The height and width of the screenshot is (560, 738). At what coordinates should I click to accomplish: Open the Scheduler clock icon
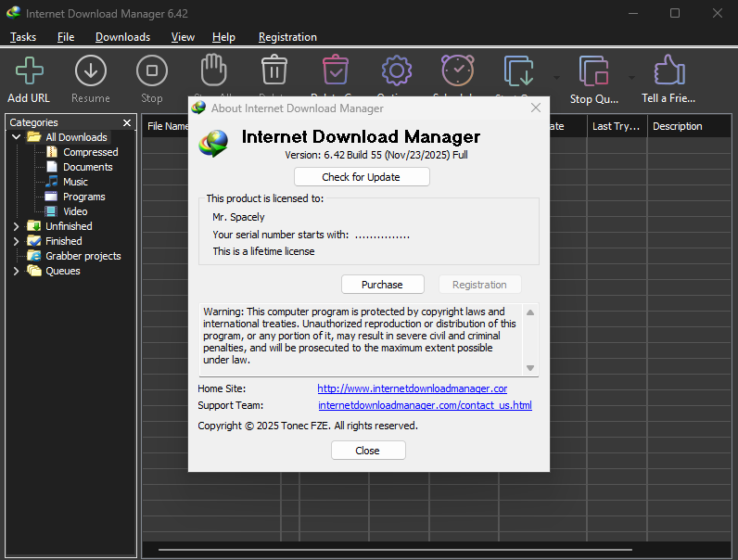pyautogui.click(x=457, y=70)
